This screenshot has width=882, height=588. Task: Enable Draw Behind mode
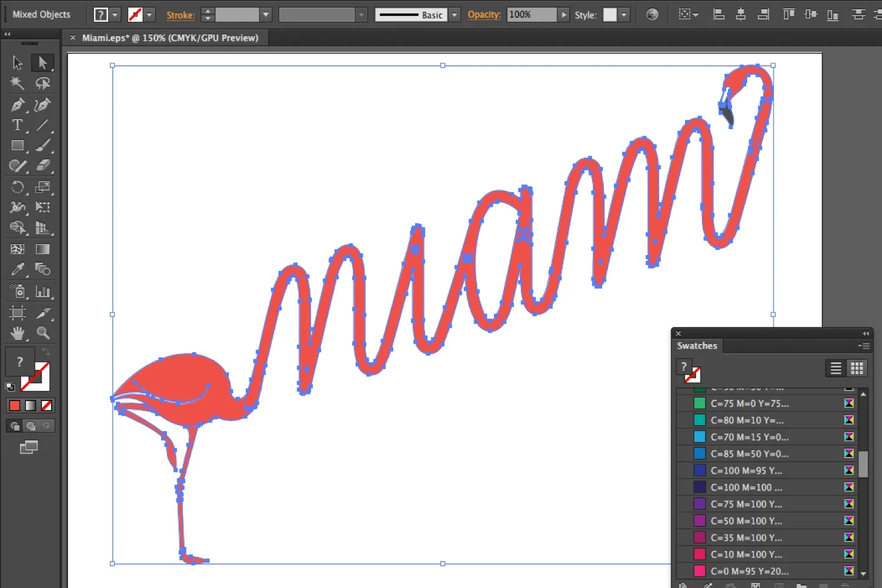(31, 426)
